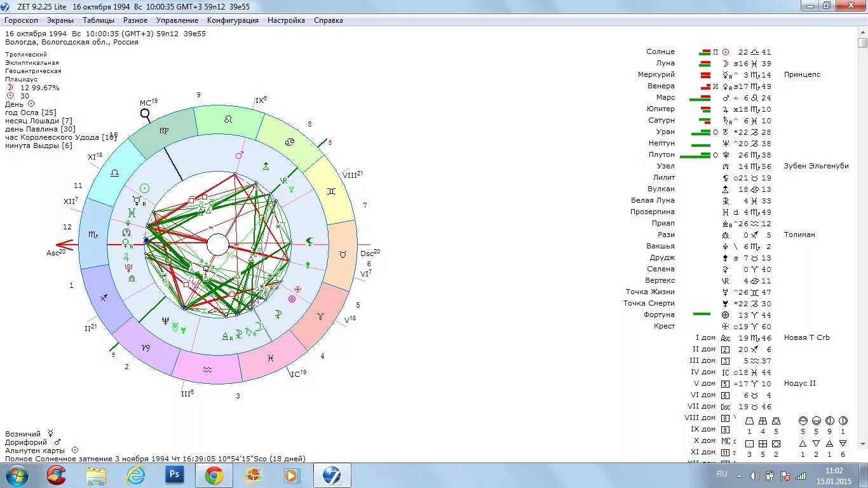Click the Cancer sign on the zodiac ring
This screenshot has width=868, height=488.
click(289, 142)
